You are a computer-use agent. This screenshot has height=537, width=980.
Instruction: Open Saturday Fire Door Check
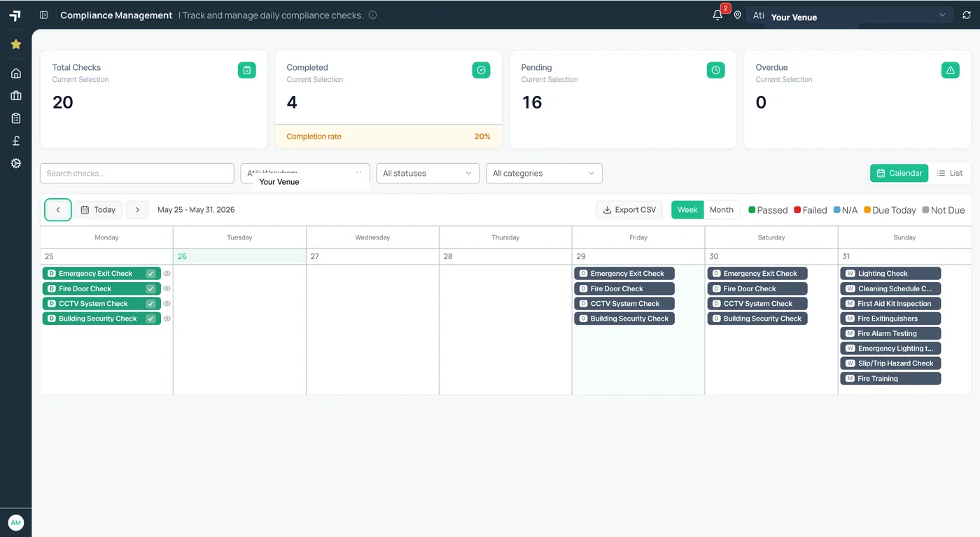757,288
